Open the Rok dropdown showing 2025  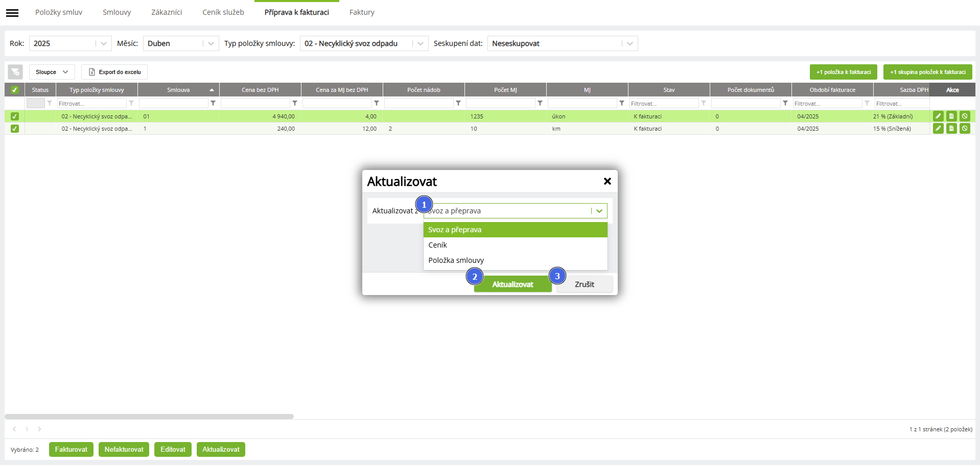coord(71,43)
